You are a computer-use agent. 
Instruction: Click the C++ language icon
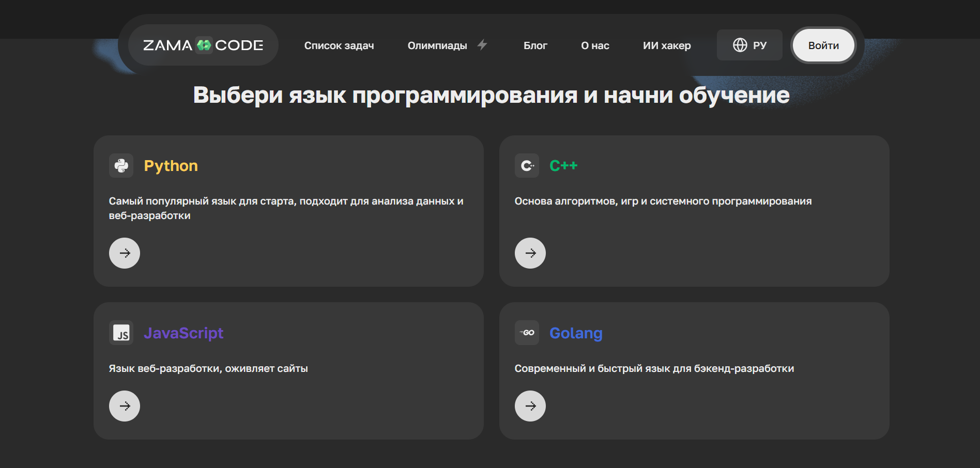click(x=527, y=166)
